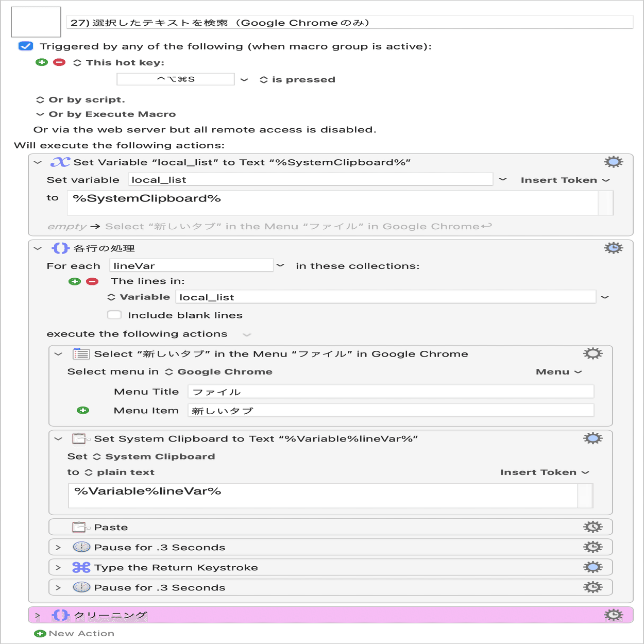Expand the クリーニング group action
The image size is (644, 644).
(37, 614)
